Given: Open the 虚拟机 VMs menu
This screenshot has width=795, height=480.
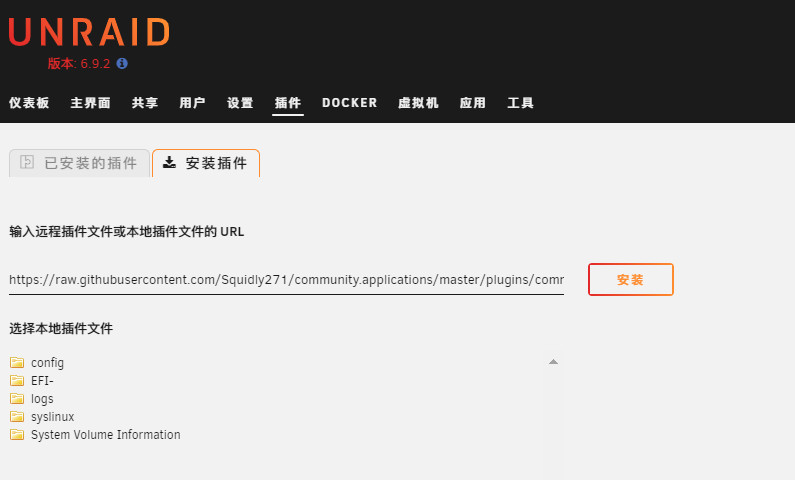Looking at the screenshot, I should (418, 103).
